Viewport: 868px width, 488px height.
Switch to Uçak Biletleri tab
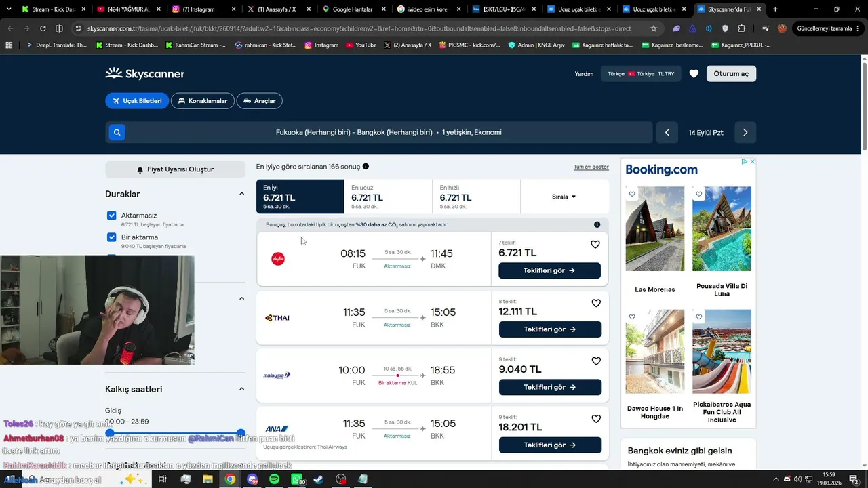point(137,101)
